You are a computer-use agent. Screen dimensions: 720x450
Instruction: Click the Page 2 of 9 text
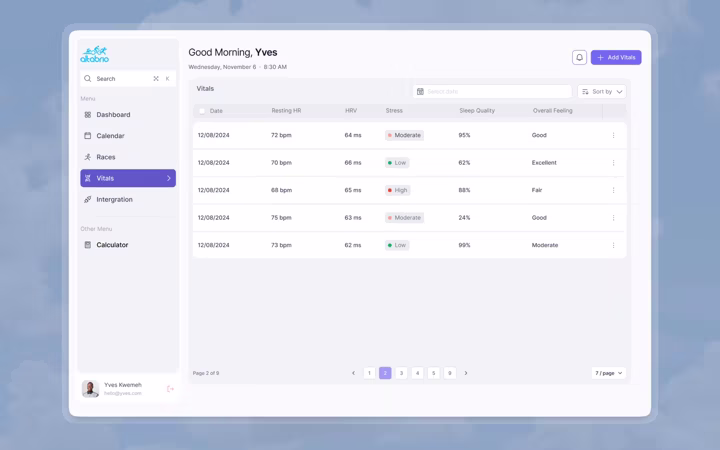point(206,373)
